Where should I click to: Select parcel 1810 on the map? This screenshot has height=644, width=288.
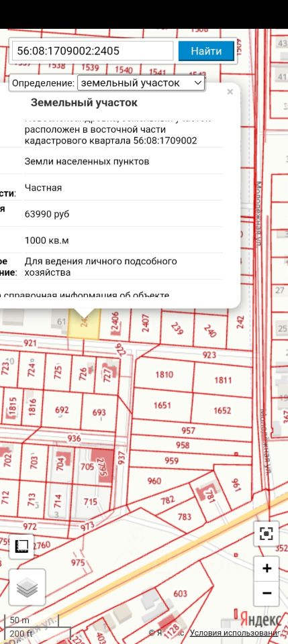(x=164, y=374)
